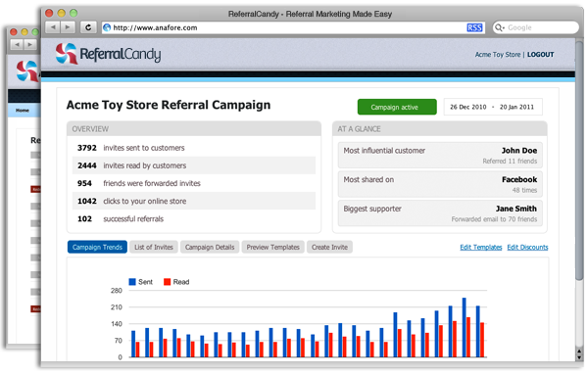This screenshot has height=375, width=588.
Task: Click the '2444 invites read by customers' row
Action: coord(194,165)
